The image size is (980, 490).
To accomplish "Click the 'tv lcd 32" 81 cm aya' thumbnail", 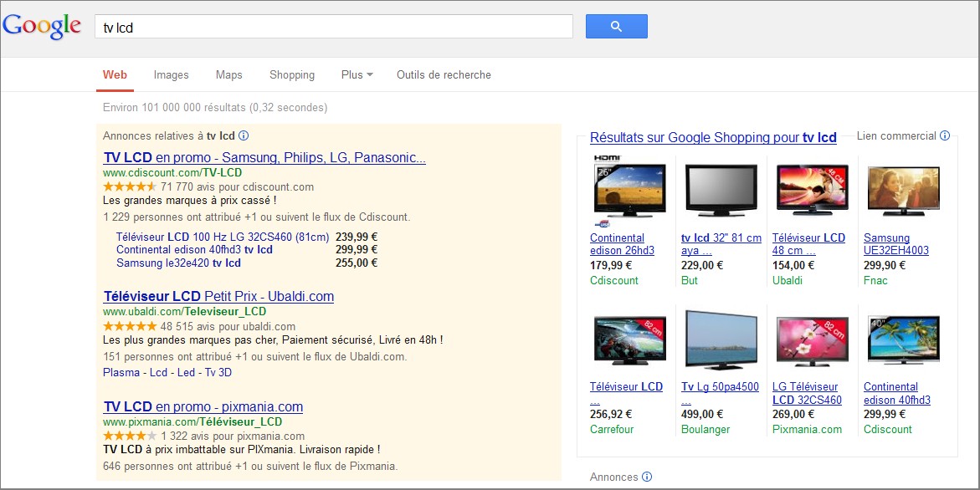I will pyautogui.click(x=721, y=191).
